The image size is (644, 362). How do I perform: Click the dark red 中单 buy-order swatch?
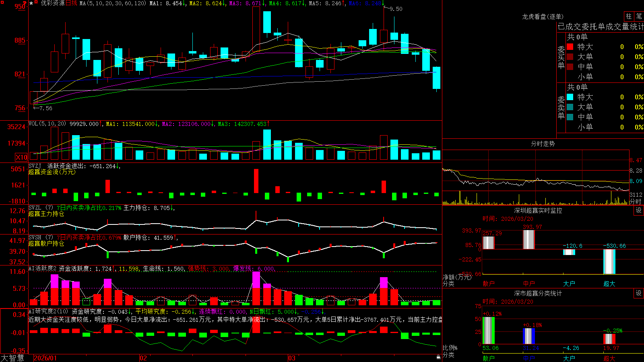[x=570, y=67]
